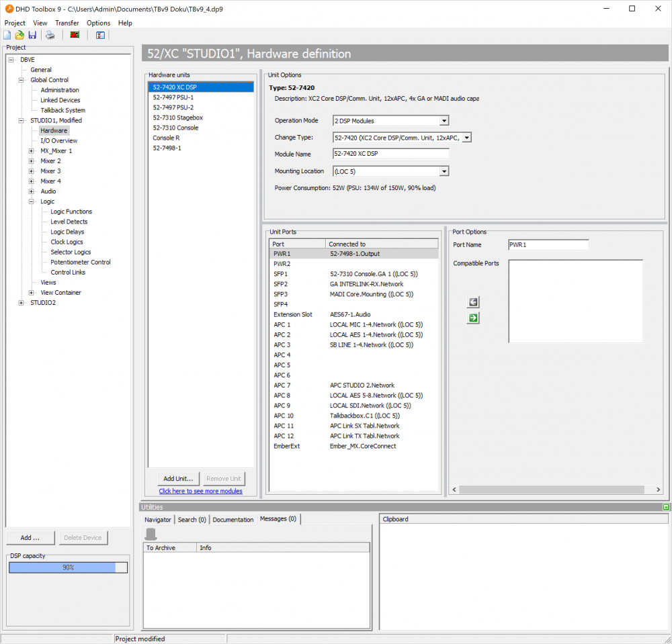Click the New Project toolbar icon
The height and width of the screenshot is (644, 672).
pyautogui.click(x=7, y=35)
